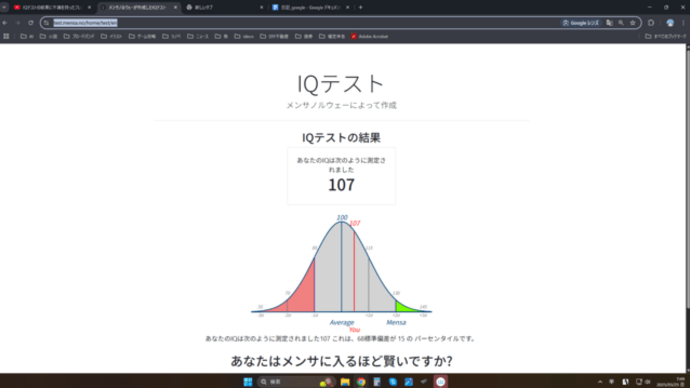690x388 pixels.
Task: Switch to the YouTube IQ test tab
Action: coord(52,7)
